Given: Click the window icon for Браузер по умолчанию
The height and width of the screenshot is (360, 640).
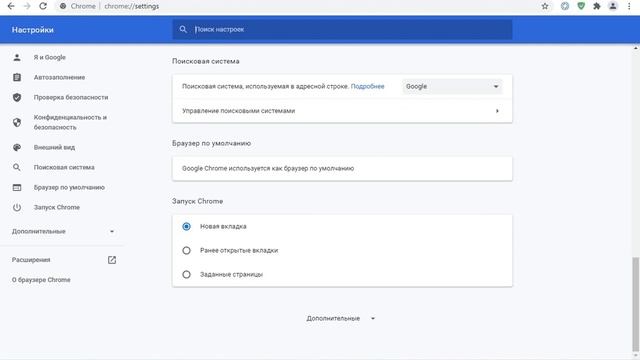Looking at the screenshot, I should tap(17, 187).
